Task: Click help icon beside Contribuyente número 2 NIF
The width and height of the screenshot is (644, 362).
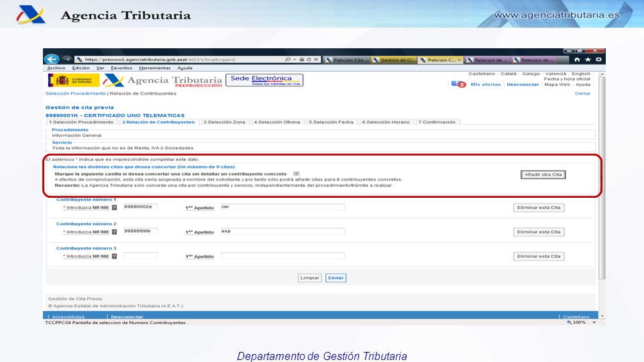Action: [114, 232]
